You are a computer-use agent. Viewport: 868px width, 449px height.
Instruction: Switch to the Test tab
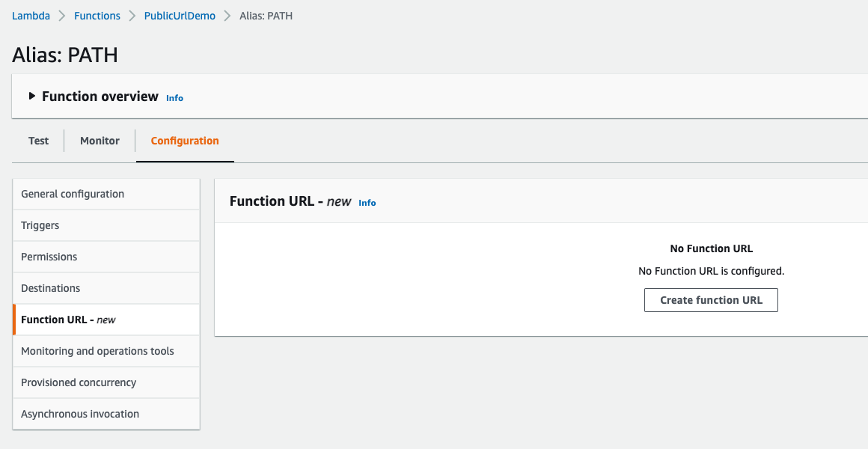(38, 141)
